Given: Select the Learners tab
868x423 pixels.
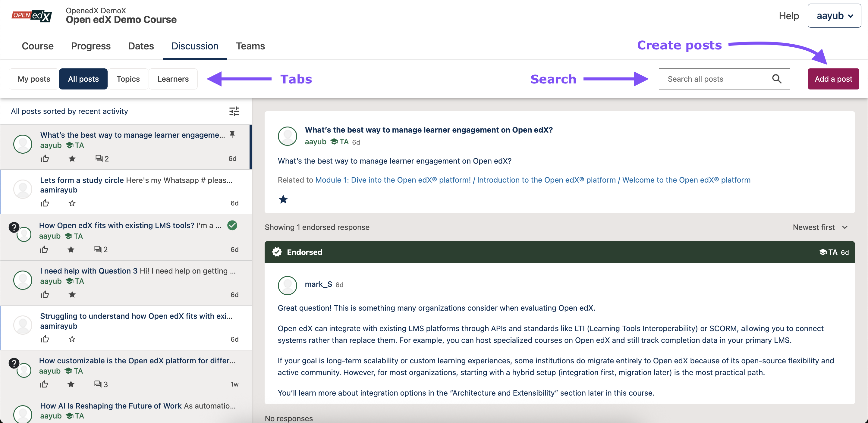Looking at the screenshot, I should click(x=173, y=79).
